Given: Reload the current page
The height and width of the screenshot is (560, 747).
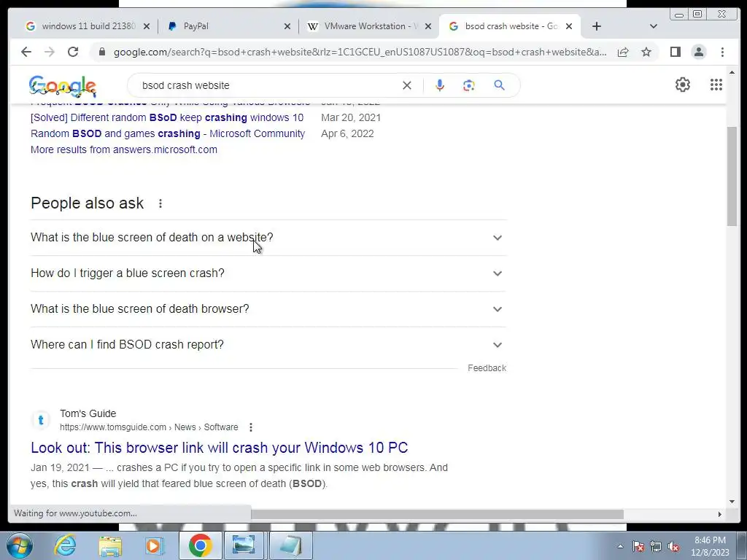Looking at the screenshot, I should click(x=73, y=52).
